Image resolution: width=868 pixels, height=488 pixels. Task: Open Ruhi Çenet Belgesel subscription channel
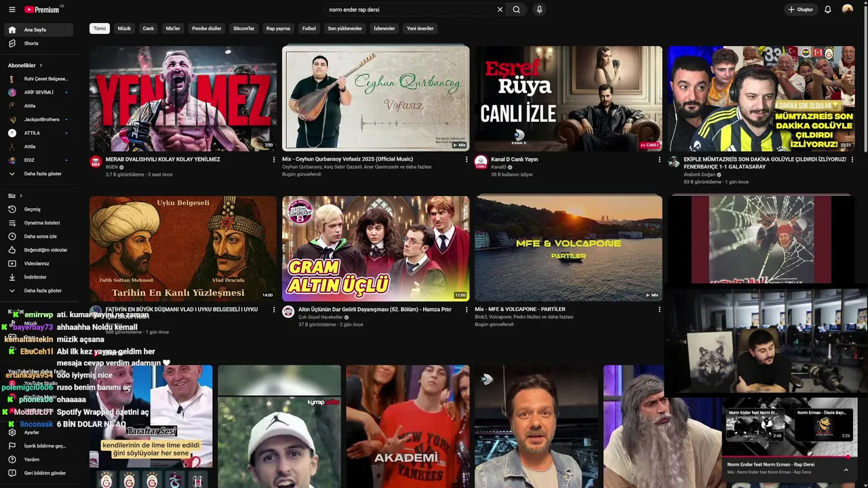38,79
